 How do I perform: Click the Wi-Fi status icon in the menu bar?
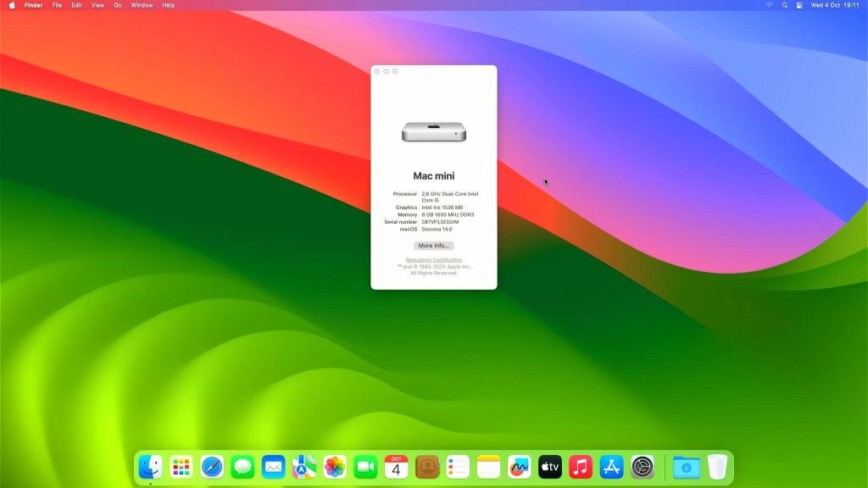pos(769,5)
